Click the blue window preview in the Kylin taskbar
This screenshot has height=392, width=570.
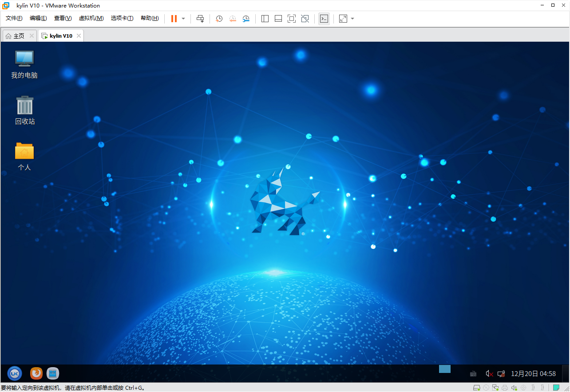click(445, 369)
